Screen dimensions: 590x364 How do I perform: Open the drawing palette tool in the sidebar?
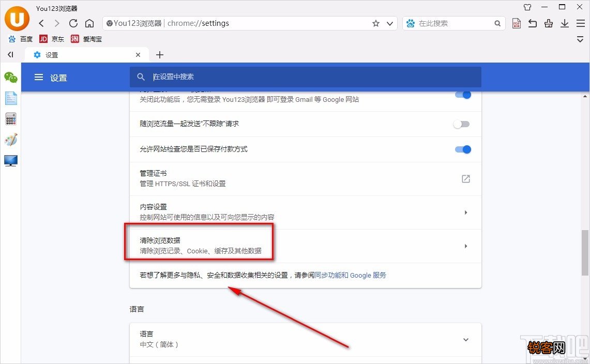point(10,140)
